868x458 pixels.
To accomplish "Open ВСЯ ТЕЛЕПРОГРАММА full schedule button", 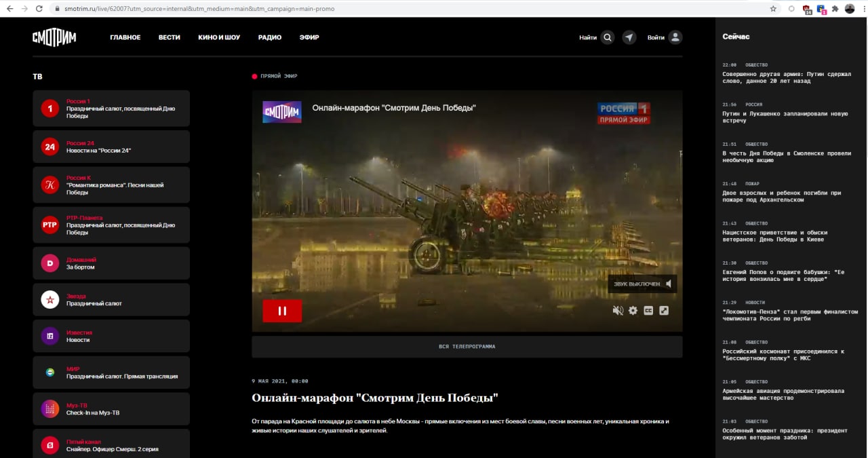I will pyautogui.click(x=467, y=347).
